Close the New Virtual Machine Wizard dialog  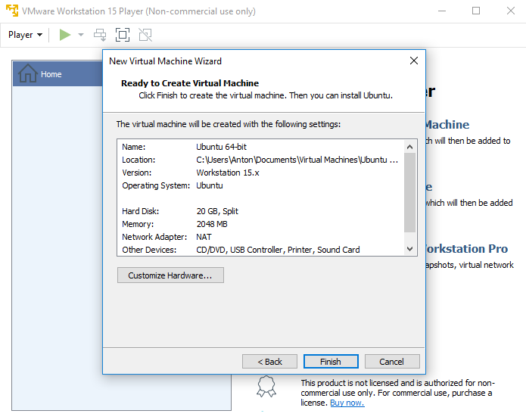point(414,61)
